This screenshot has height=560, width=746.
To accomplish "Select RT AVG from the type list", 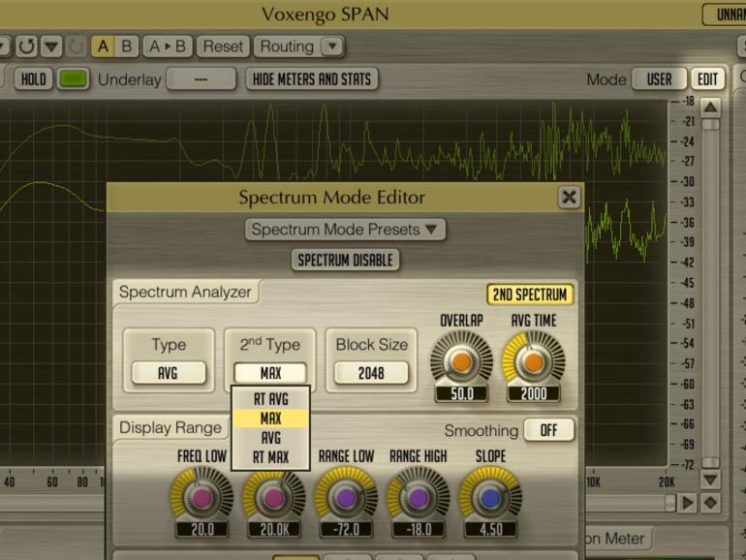I will 270,398.
